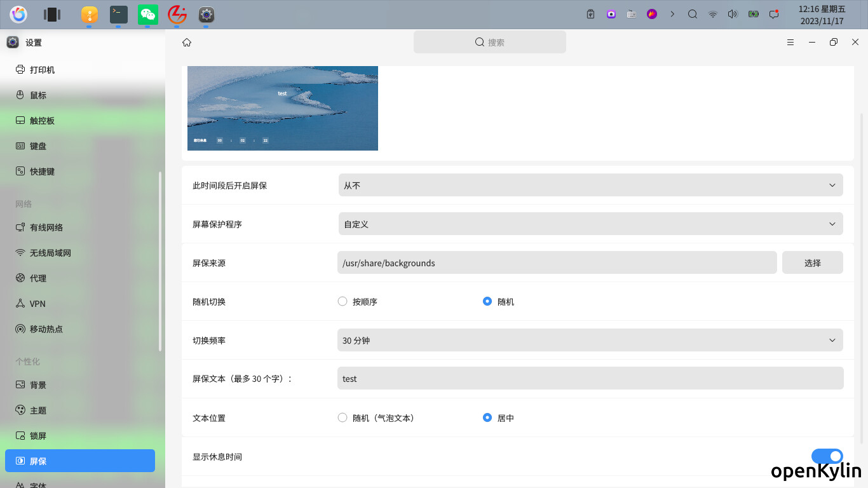
Task: Expand the 此时间段后开启屏保 dropdown
Action: point(590,186)
